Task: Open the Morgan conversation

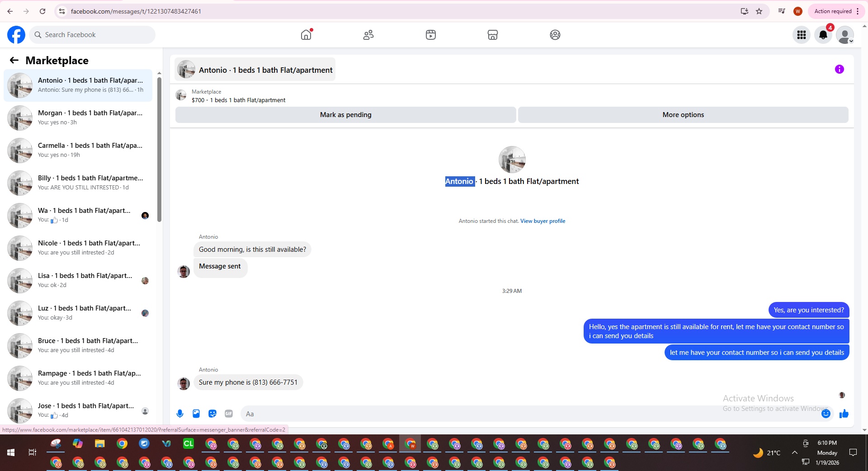Action: point(78,118)
